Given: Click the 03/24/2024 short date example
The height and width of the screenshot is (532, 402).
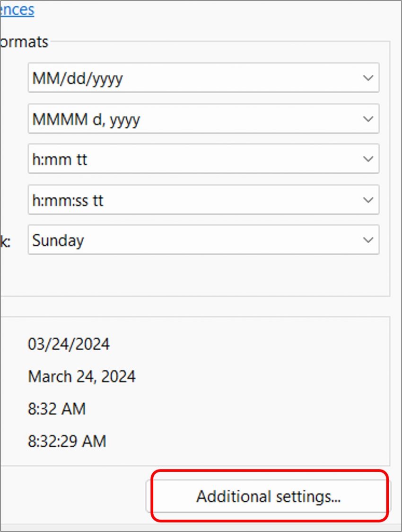Looking at the screenshot, I should [x=69, y=344].
